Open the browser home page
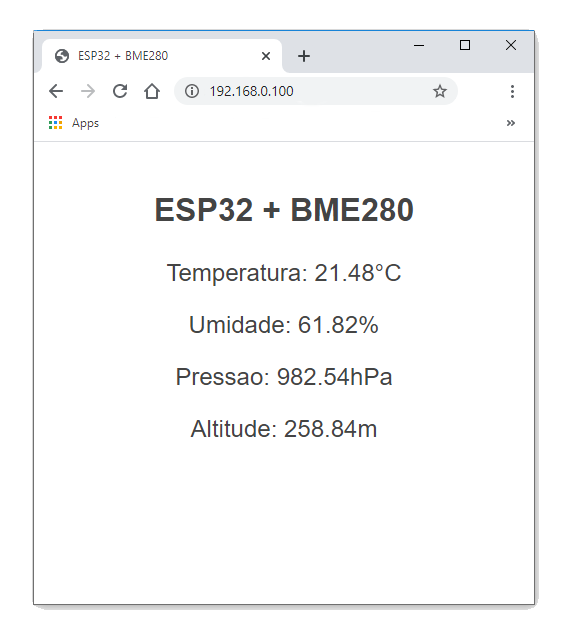Screen dimensions: 570x638 click(x=152, y=91)
